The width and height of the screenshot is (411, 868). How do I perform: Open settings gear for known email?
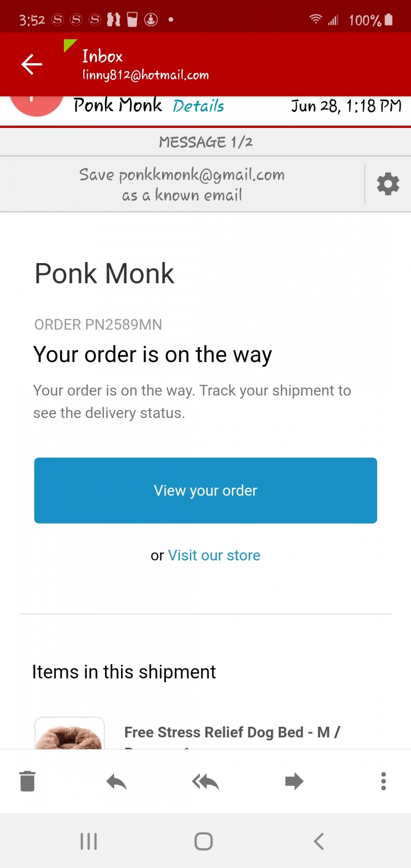click(388, 184)
